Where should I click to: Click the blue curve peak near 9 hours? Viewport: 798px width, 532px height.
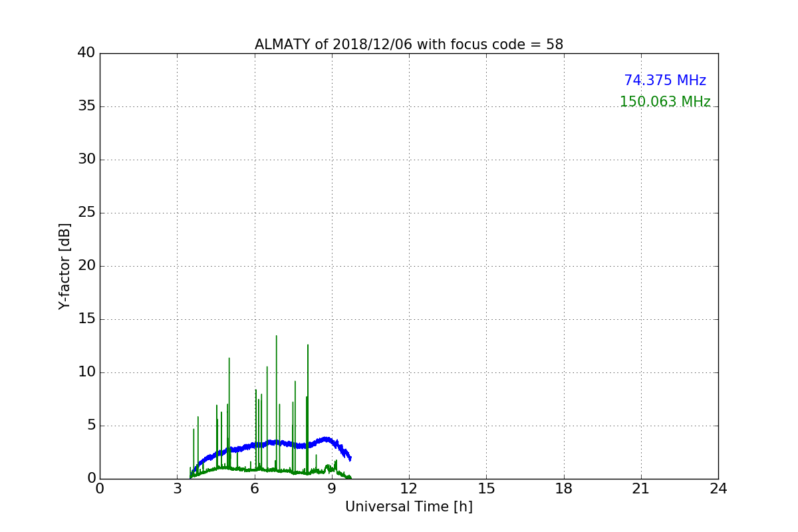coord(325,439)
